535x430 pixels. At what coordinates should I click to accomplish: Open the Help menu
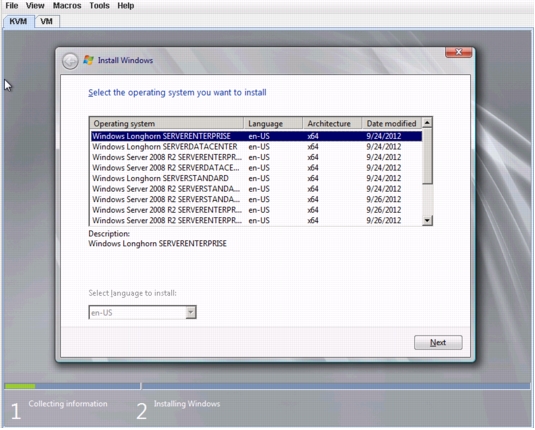coord(126,6)
